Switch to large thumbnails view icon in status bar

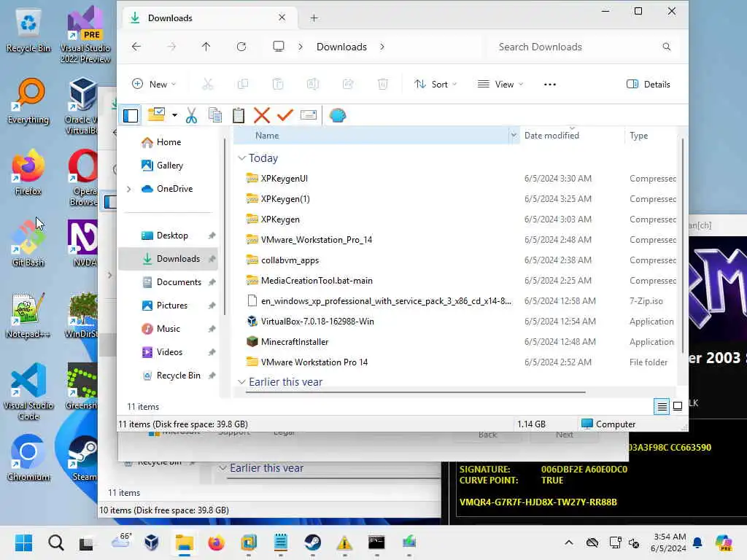[678, 407]
